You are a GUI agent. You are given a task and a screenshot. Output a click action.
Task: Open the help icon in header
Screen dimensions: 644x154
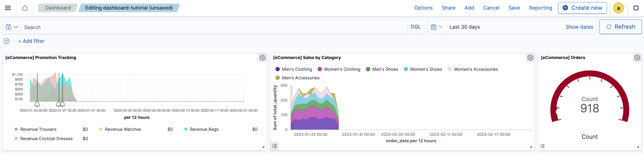coord(636,8)
